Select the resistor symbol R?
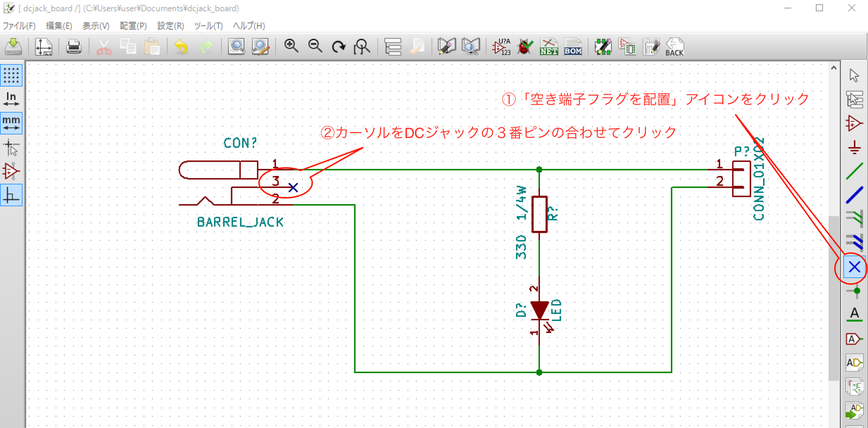 (540, 214)
